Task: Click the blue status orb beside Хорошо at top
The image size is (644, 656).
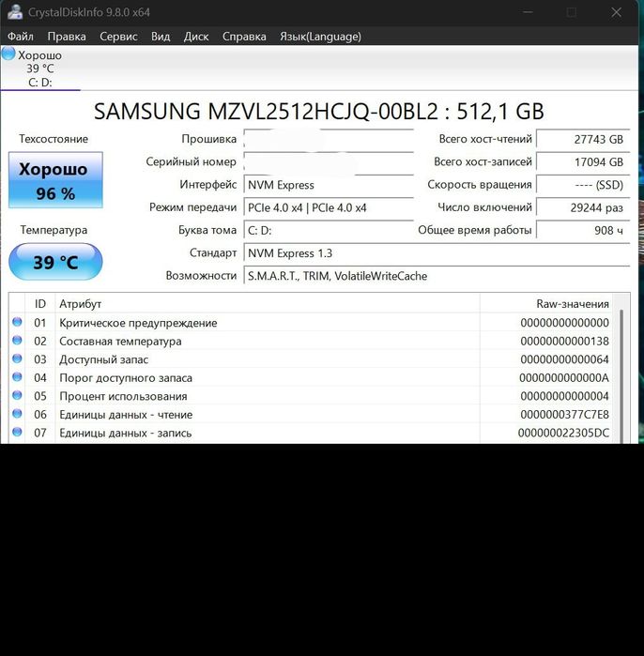Action: 8,53
